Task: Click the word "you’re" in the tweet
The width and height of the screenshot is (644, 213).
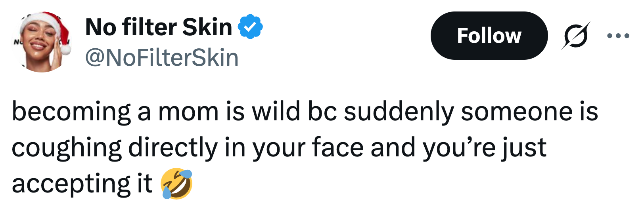Action: [459, 148]
